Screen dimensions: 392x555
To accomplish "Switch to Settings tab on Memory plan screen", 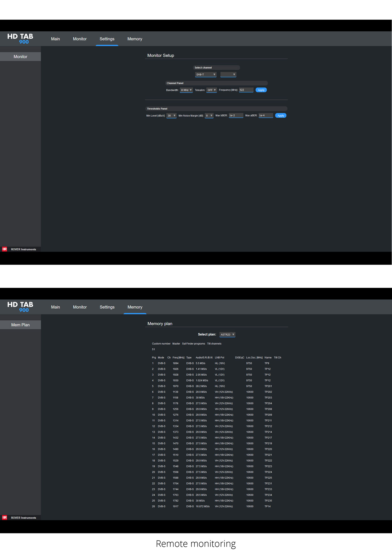I will coord(107,307).
